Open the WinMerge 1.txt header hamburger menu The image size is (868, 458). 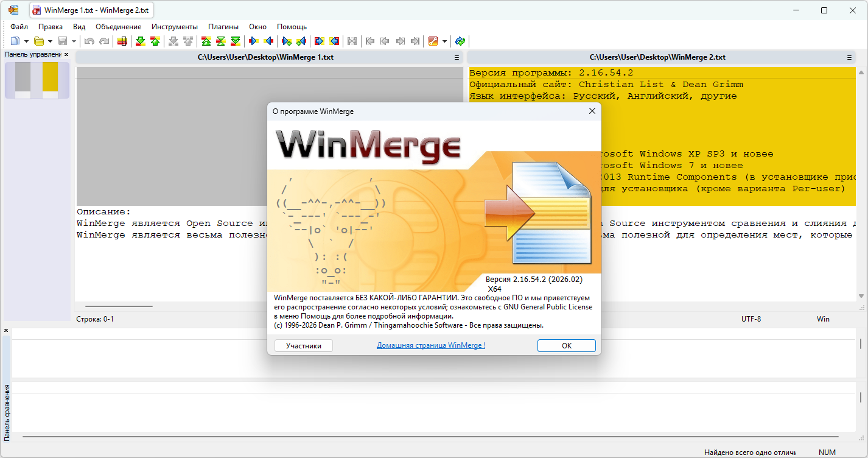(x=457, y=57)
